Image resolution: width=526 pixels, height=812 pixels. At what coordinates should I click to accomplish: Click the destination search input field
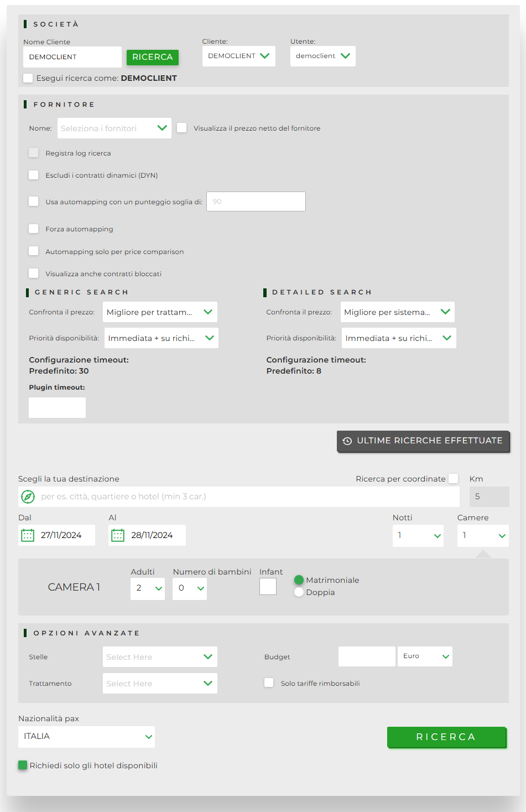(x=249, y=496)
